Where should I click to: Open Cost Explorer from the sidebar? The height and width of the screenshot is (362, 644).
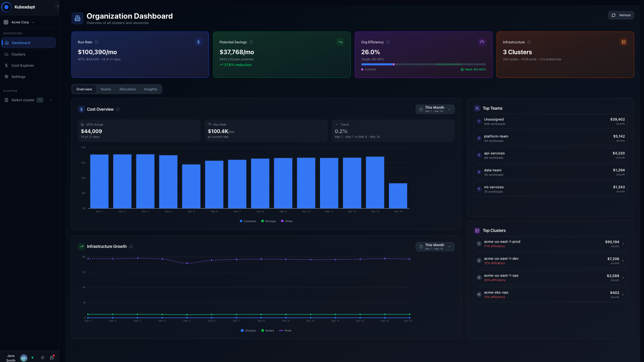click(23, 65)
